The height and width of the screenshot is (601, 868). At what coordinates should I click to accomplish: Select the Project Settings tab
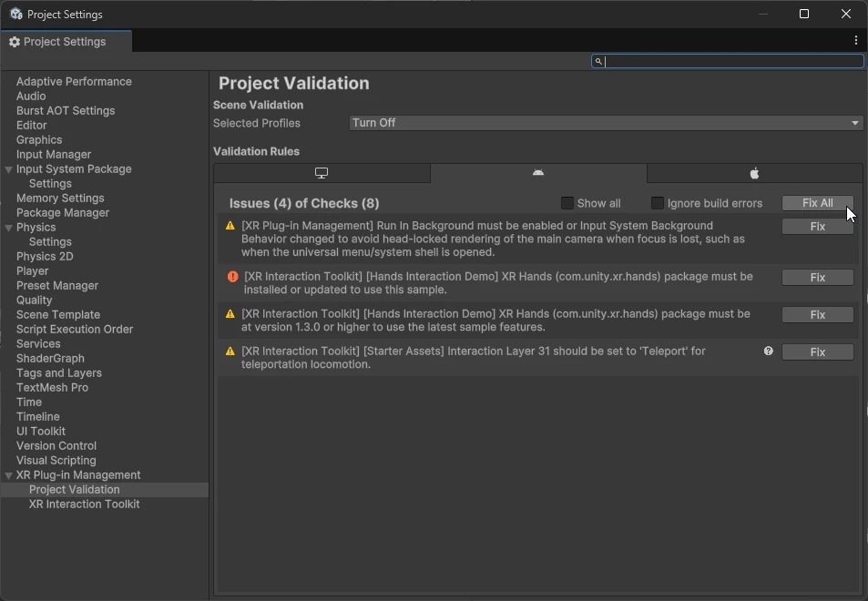tap(66, 41)
